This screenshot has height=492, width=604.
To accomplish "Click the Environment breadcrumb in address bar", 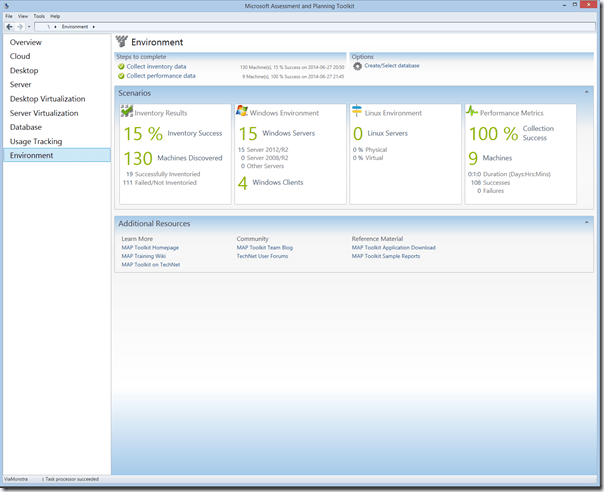I will 75,27.
